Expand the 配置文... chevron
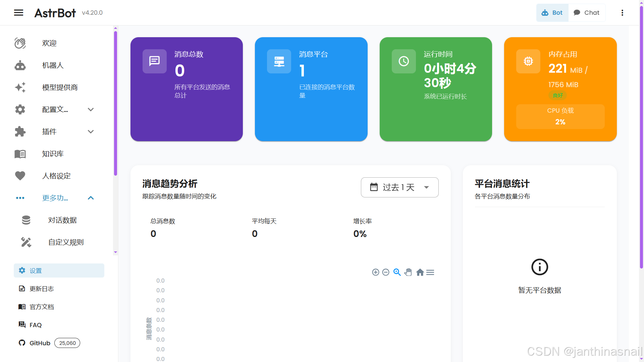Image resolution: width=644 pixels, height=362 pixels. click(91, 110)
